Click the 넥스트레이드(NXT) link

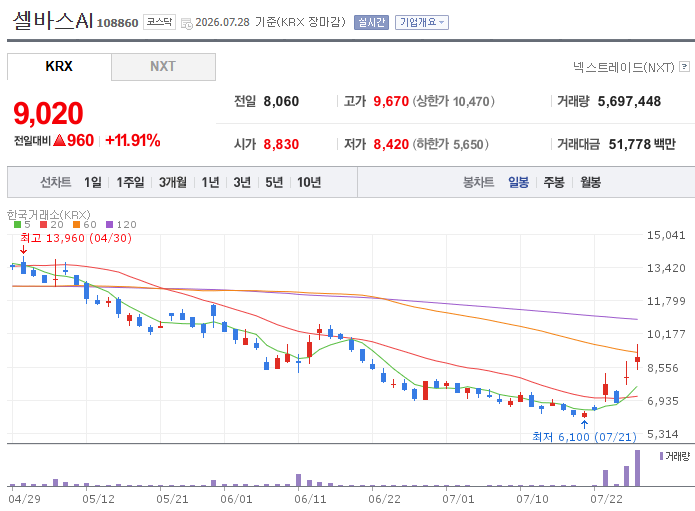pyautogui.click(x=623, y=67)
